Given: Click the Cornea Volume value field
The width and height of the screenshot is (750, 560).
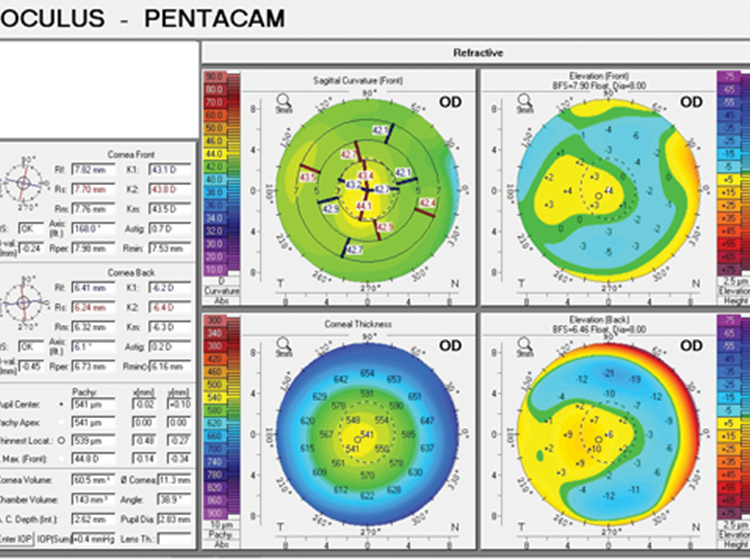Looking at the screenshot, I should pyautogui.click(x=92, y=480).
